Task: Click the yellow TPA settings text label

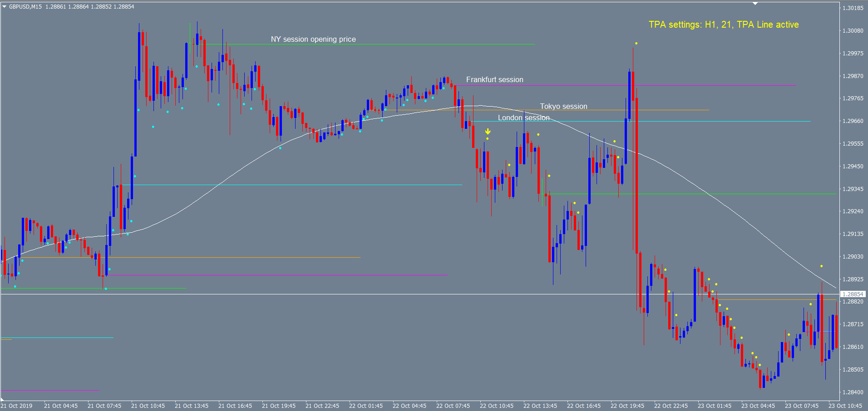Action: (x=723, y=24)
